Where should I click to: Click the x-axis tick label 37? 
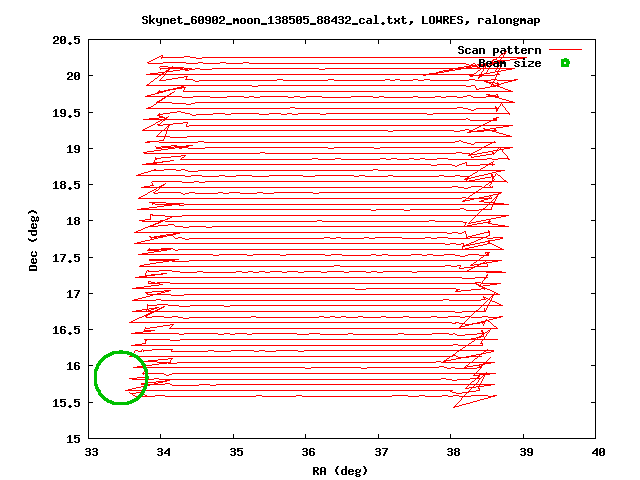coord(381,452)
